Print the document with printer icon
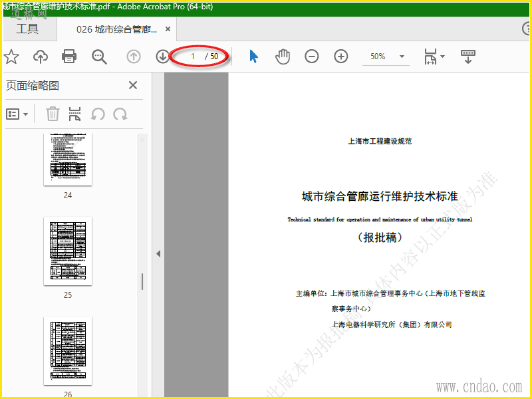 (69, 57)
